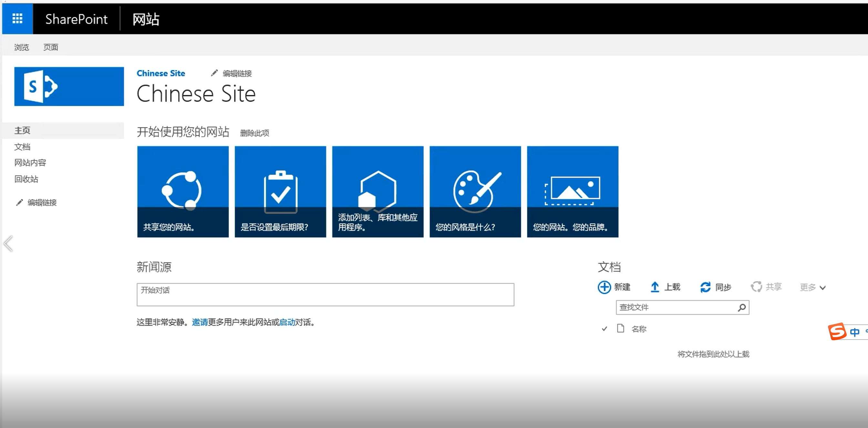Click the SharePoint site logo image
Viewport: 868px width, 428px height.
tap(69, 87)
